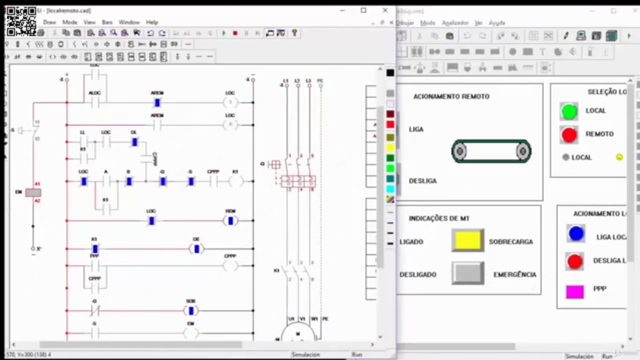Click the Paste icon in right window toolbar
This screenshot has width=640, height=360.
[449, 36]
